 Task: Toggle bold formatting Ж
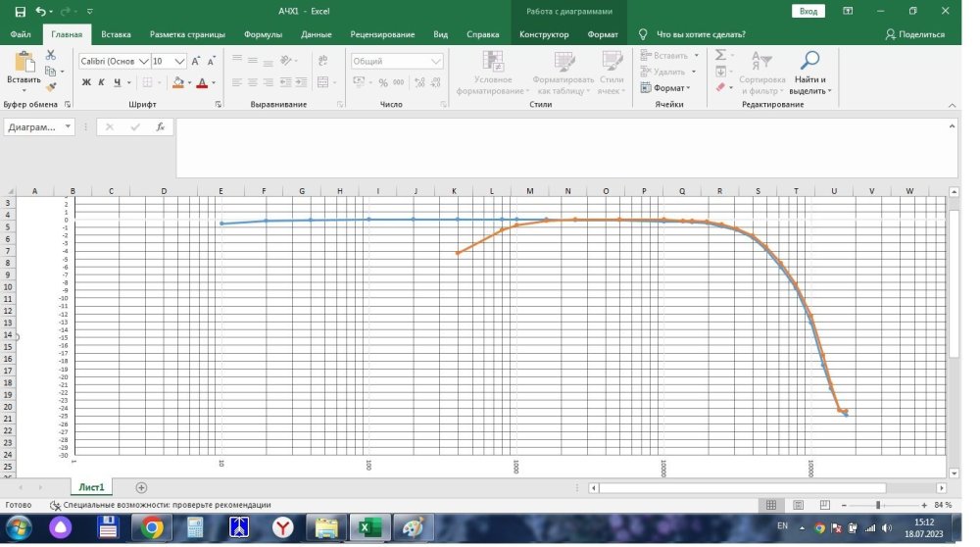coord(86,82)
